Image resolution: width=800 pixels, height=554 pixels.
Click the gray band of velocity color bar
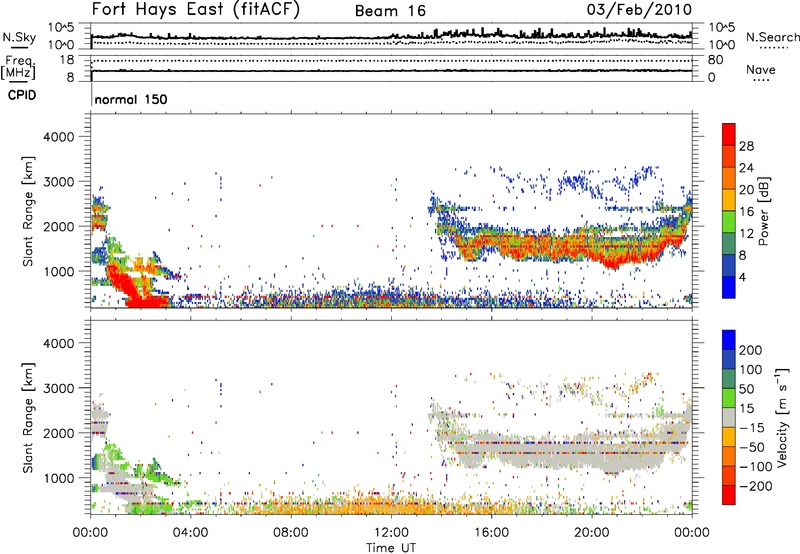729,417
